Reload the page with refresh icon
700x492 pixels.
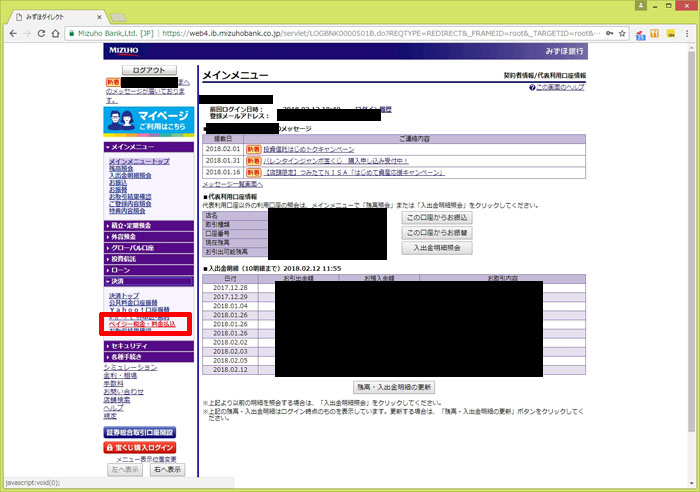pos(41,33)
